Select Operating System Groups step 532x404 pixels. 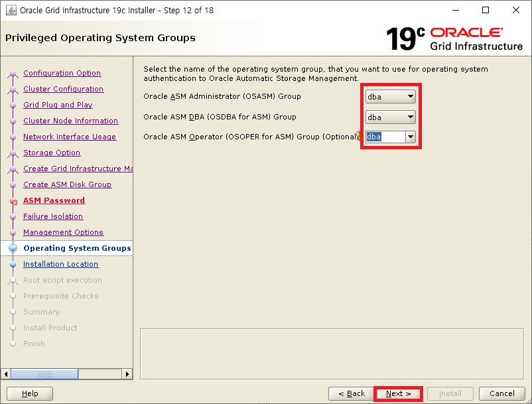(x=77, y=248)
